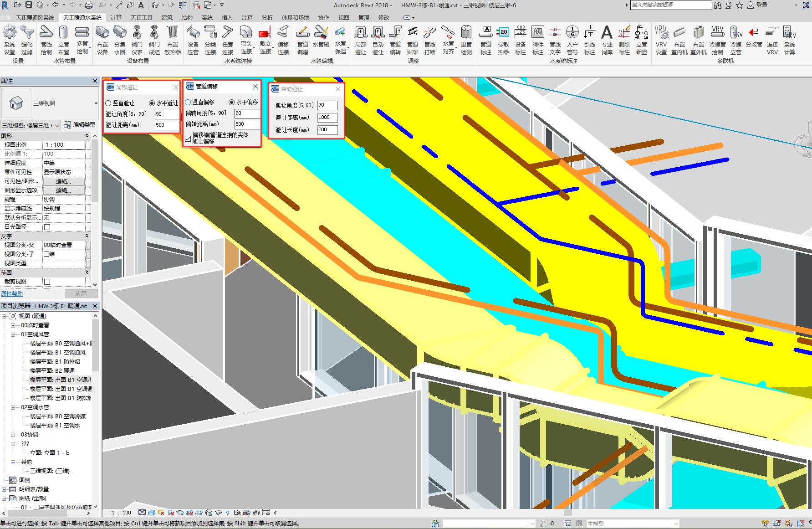Expand the 03协调 tree node
Screen dimensions: 812x529
13,435
